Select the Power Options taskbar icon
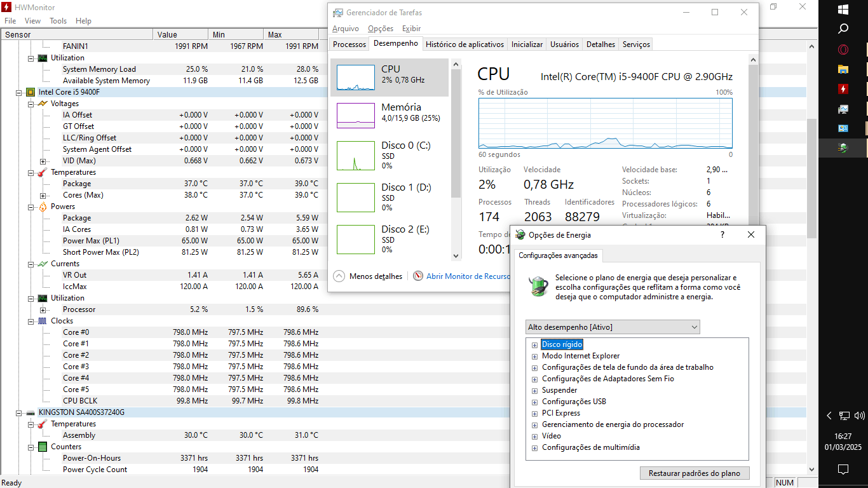Screen dimensions: 868x488 coord(843,148)
